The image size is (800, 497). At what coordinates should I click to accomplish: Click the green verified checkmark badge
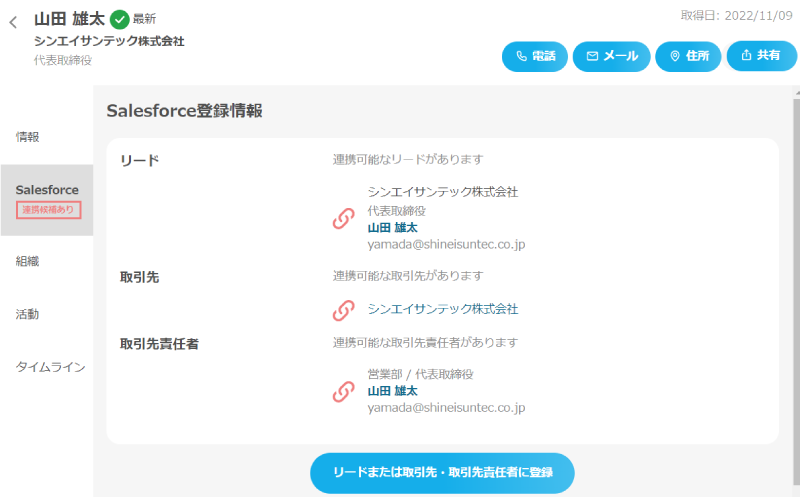(120, 19)
